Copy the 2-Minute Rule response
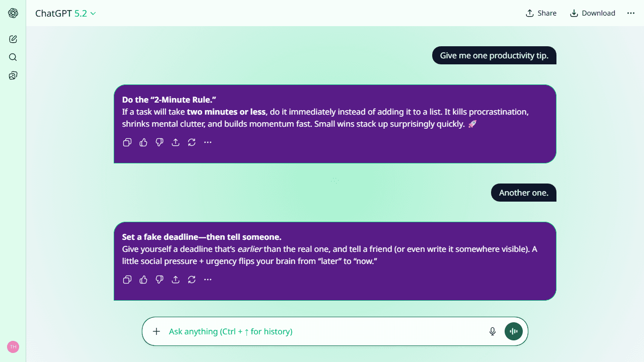Screen dimensions: 644x362 [x=127, y=142]
